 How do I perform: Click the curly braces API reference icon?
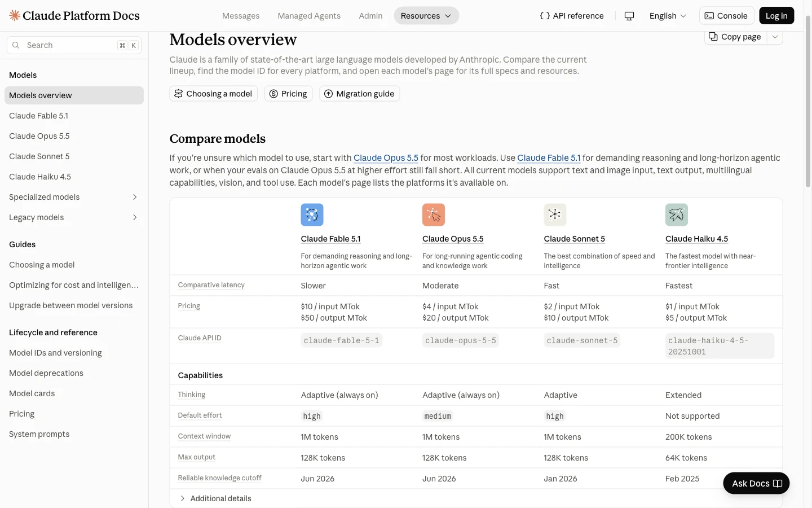coord(545,16)
